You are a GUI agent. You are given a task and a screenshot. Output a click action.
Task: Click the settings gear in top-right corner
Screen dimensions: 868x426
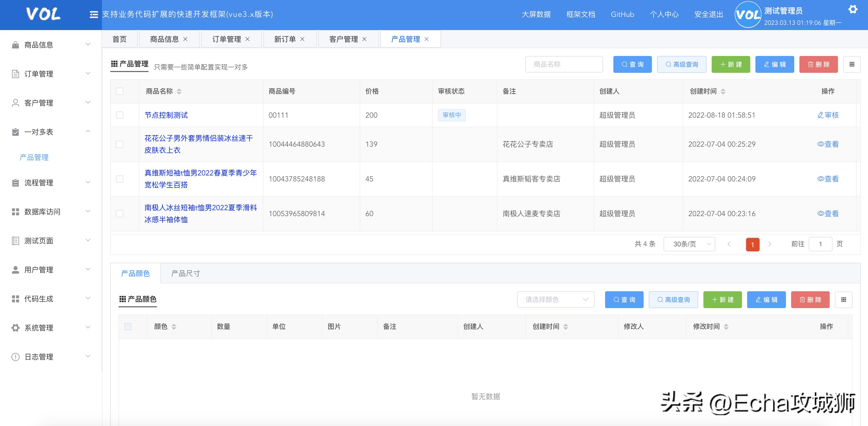click(853, 9)
